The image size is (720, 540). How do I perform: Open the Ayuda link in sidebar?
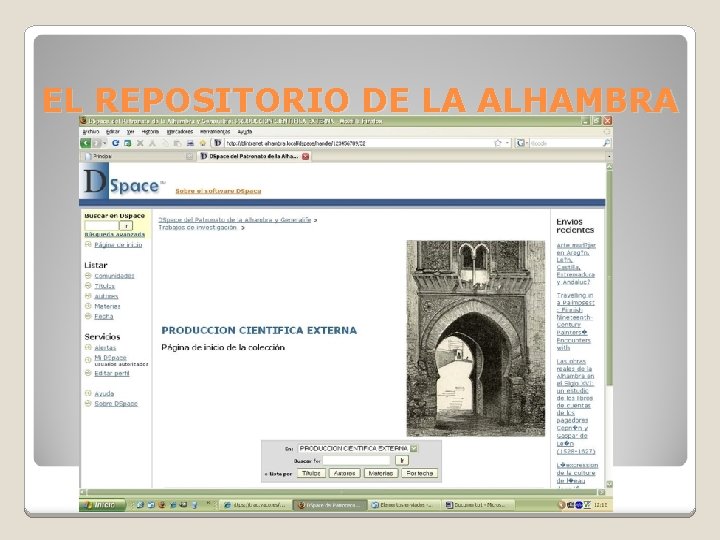coord(104,394)
